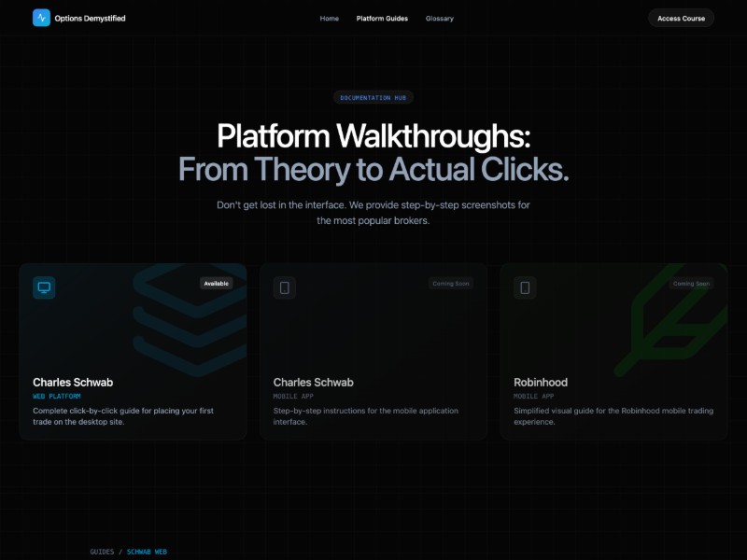
Task: Open the Platform Guides nav item
Action: pos(382,19)
